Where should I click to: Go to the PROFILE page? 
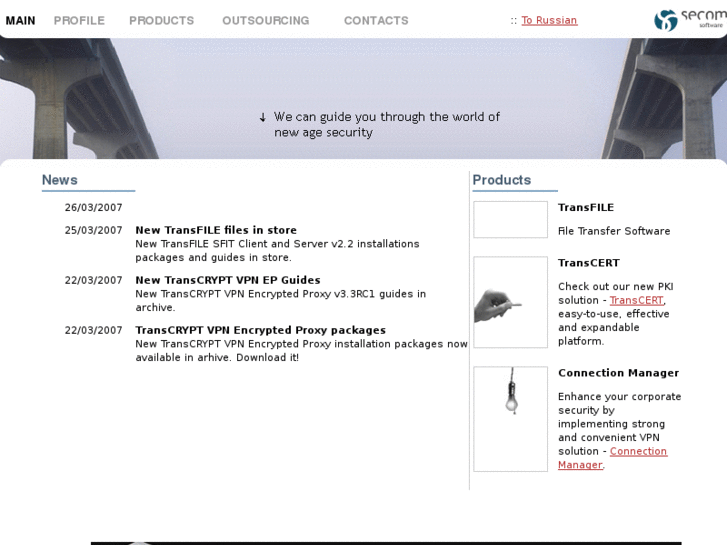click(x=79, y=21)
